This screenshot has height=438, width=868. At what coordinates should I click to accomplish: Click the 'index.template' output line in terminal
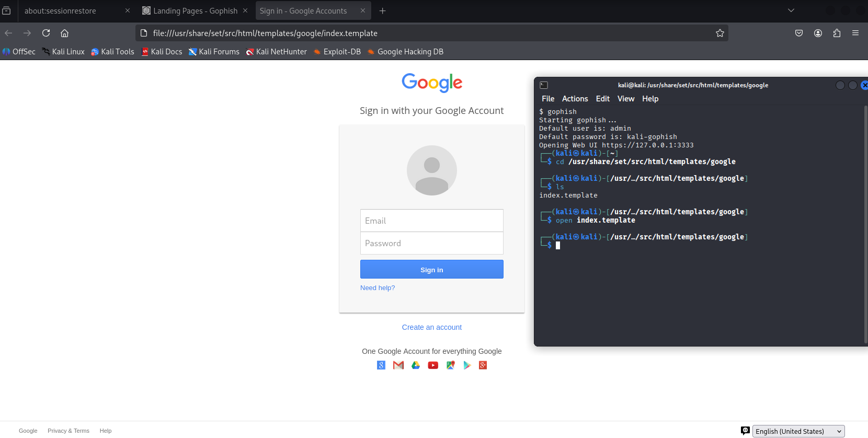[568, 195]
